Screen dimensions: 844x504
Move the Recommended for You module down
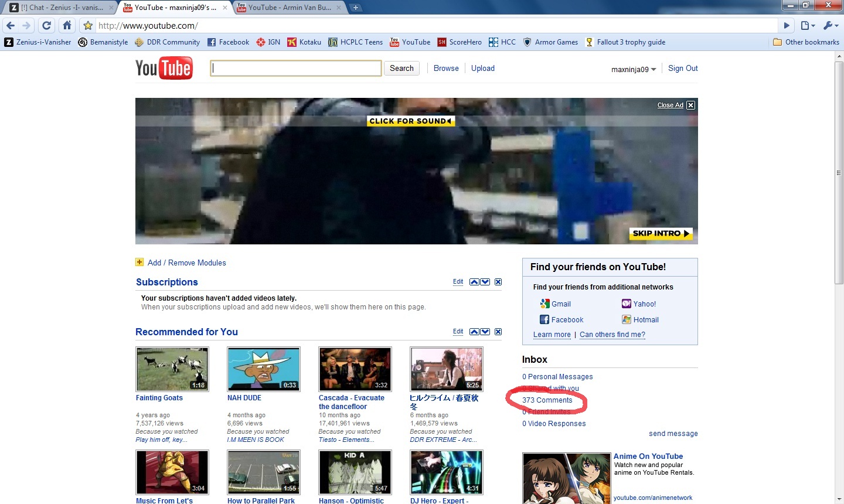485,332
